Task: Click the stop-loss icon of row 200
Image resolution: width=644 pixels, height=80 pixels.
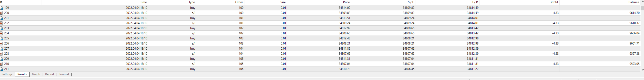Action: pyautogui.click(x=1, y=13)
